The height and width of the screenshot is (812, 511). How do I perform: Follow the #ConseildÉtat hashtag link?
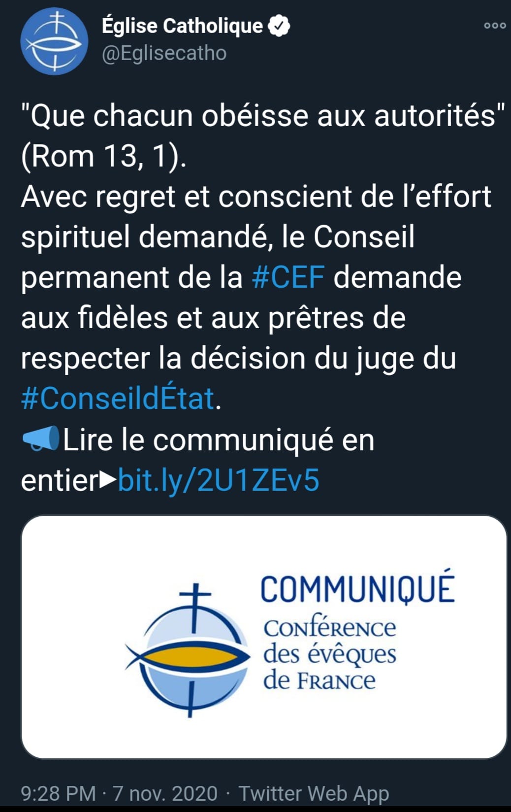118,398
